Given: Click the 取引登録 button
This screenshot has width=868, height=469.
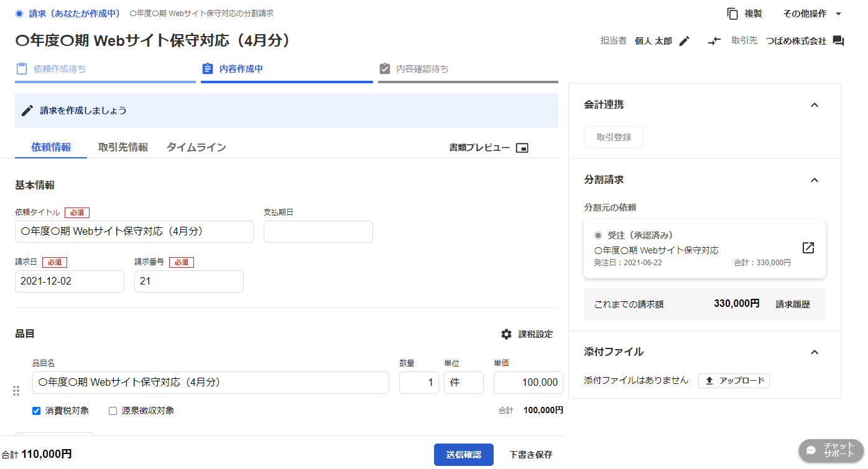Looking at the screenshot, I should [x=614, y=137].
